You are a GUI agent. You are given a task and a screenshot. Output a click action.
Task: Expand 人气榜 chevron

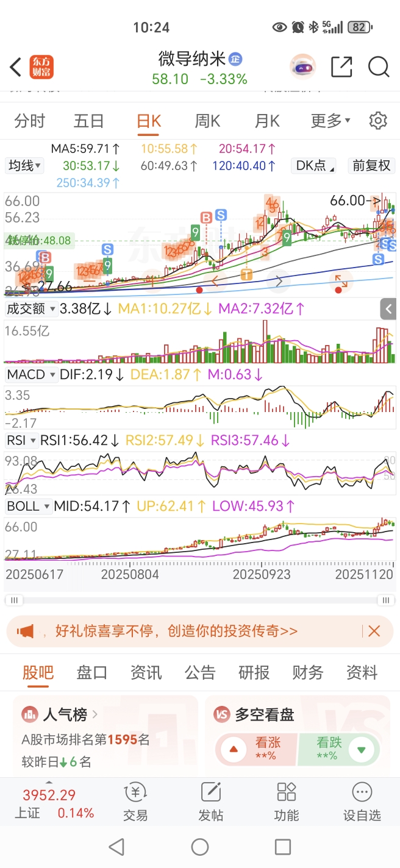click(x=95, y=714)
